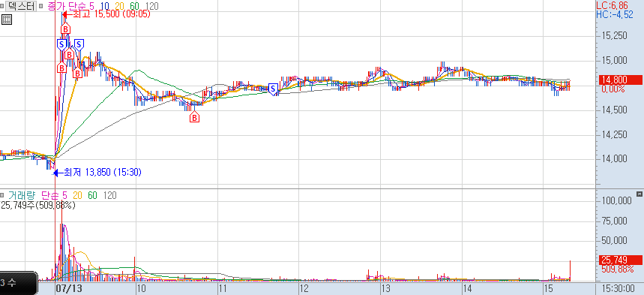Click the 14,250 price axis label
The height and width of the screenshot is (295, 644).
pyautogui.click(x=615, y=134)
